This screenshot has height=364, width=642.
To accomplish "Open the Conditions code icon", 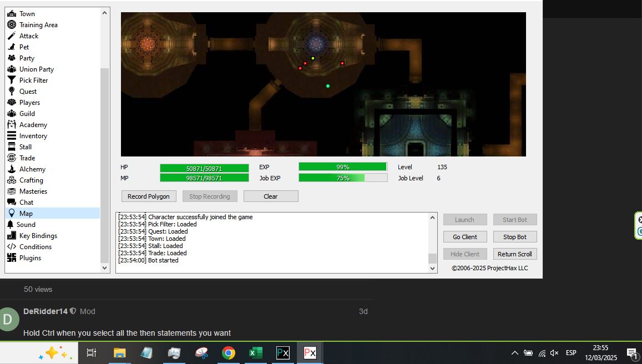I will point(11,247).
